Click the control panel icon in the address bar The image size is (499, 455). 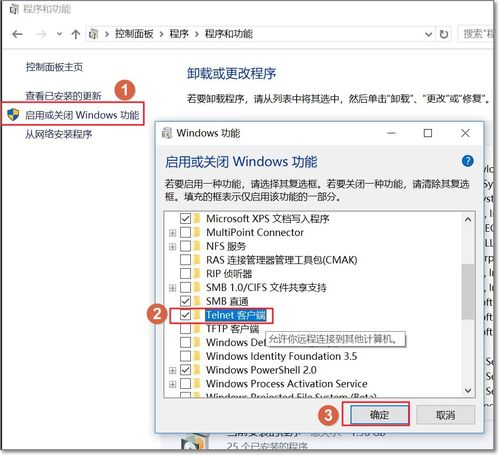(93, 34)
